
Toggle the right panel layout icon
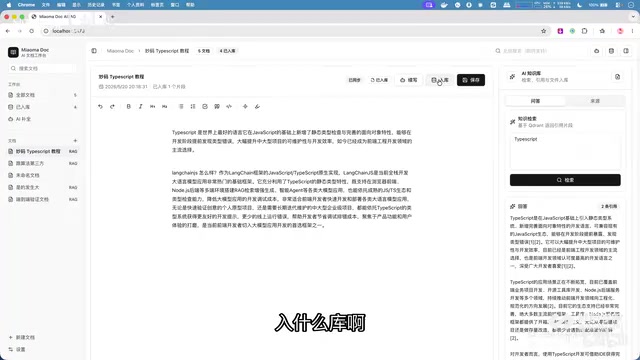626,51
